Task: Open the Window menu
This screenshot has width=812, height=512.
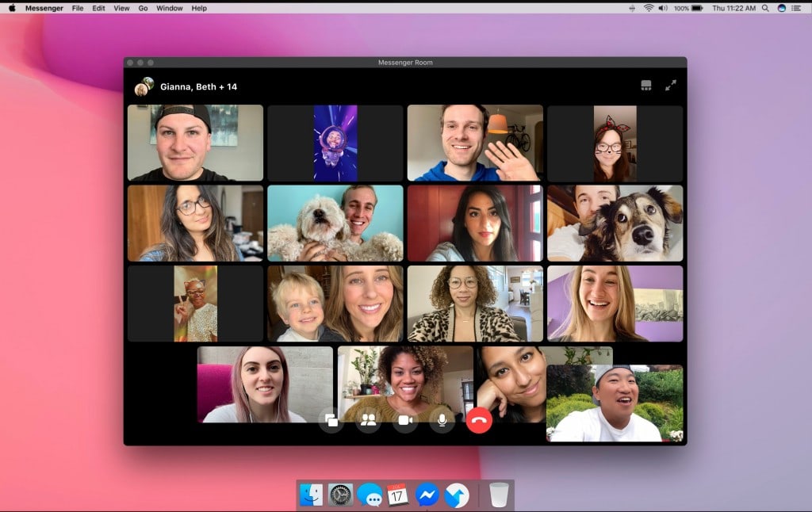Action: pos(169,8)
